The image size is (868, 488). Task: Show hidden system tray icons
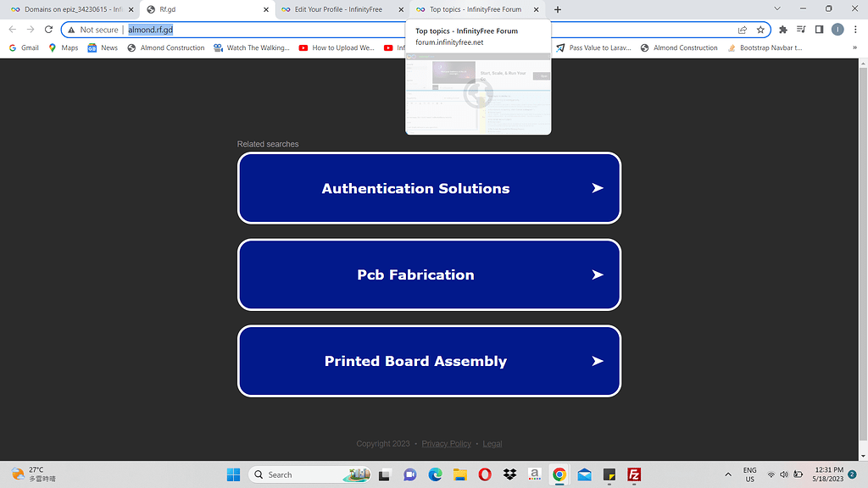728,474
